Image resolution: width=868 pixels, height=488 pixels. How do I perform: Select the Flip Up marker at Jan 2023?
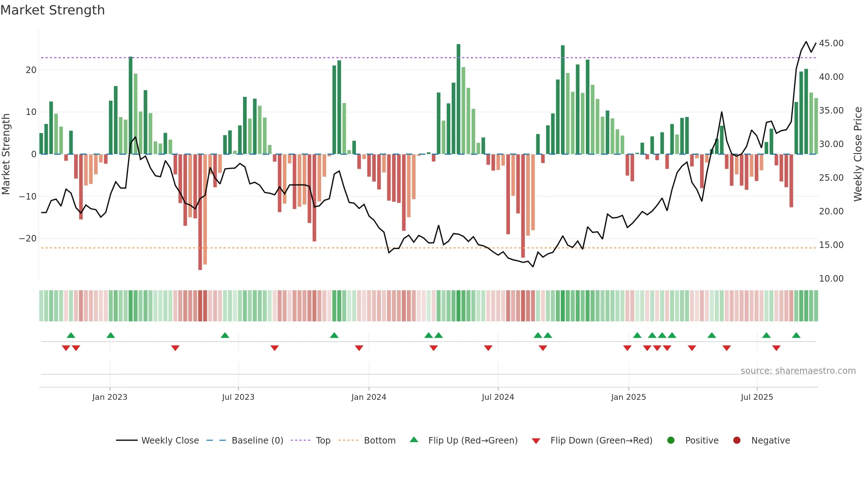click(x=111, y=335)
